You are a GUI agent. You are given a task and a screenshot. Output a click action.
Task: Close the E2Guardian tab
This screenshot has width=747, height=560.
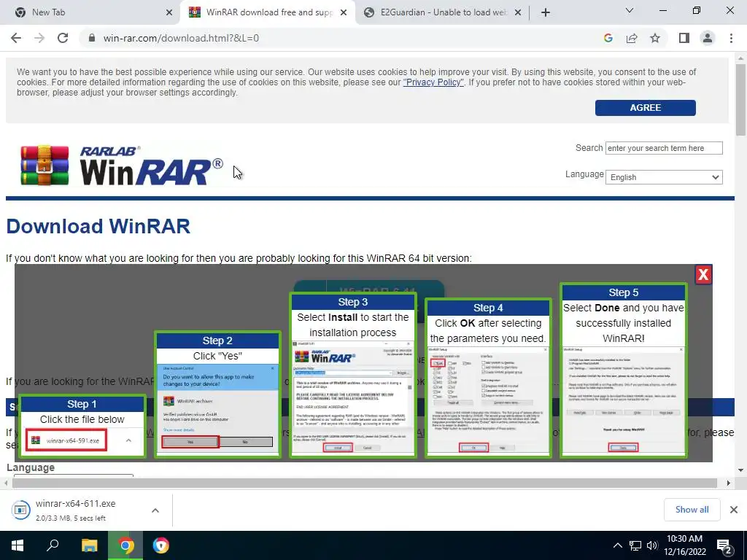519,13
